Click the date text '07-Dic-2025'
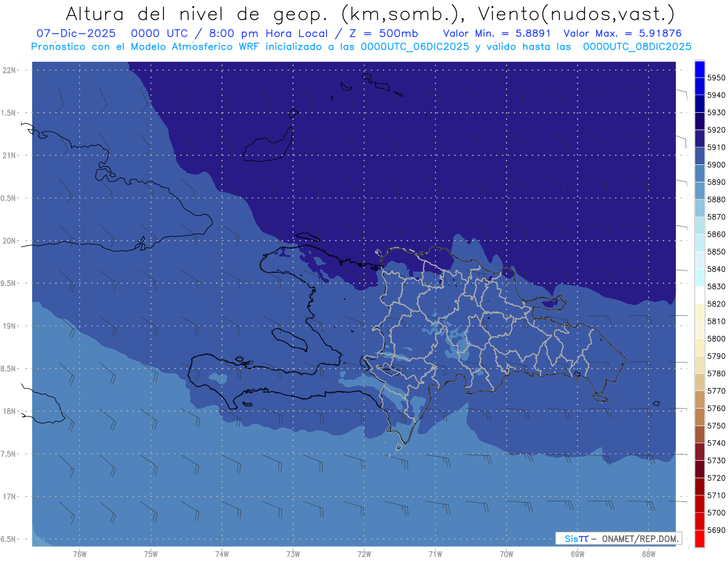The image size is (728, 562). click(x=77, y=33)
